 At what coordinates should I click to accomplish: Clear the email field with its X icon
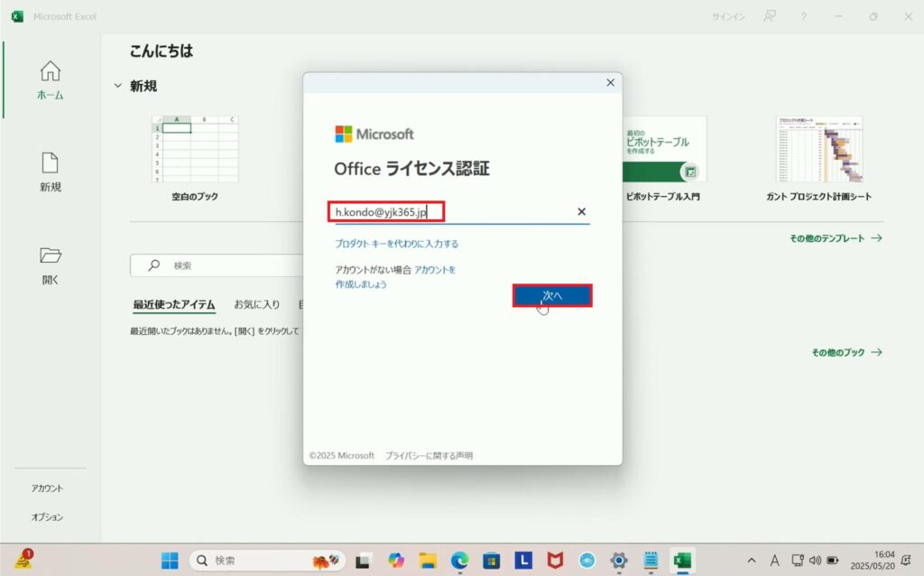582,211
